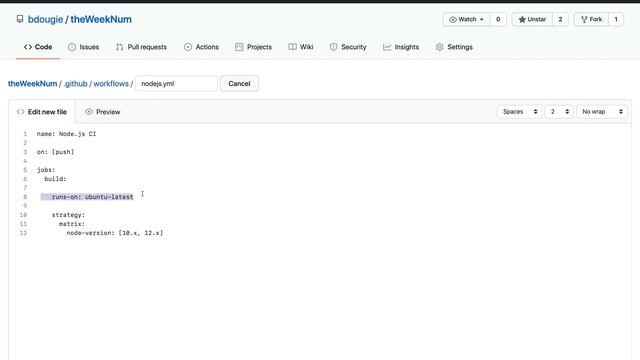Switch to the Preview tab
This screenshot has height=360, width=640.
102,112
